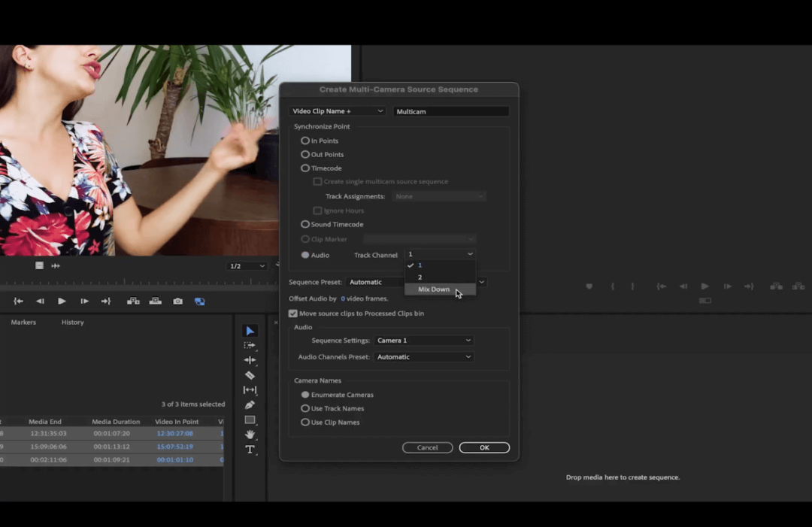The height and width of the screenshot is (527, 812).
Task: Switch to the Markers tab
Action: click(x=23, y=322)
